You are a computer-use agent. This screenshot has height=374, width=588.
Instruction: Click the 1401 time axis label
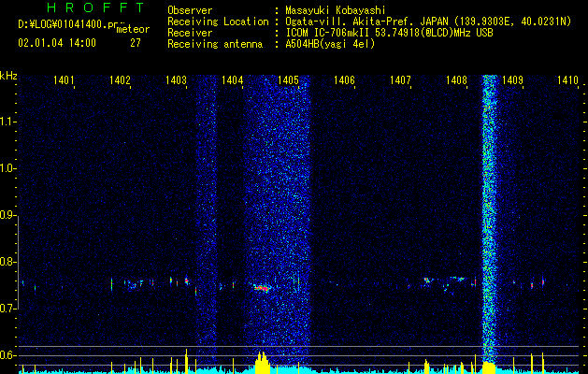[64, 79]
